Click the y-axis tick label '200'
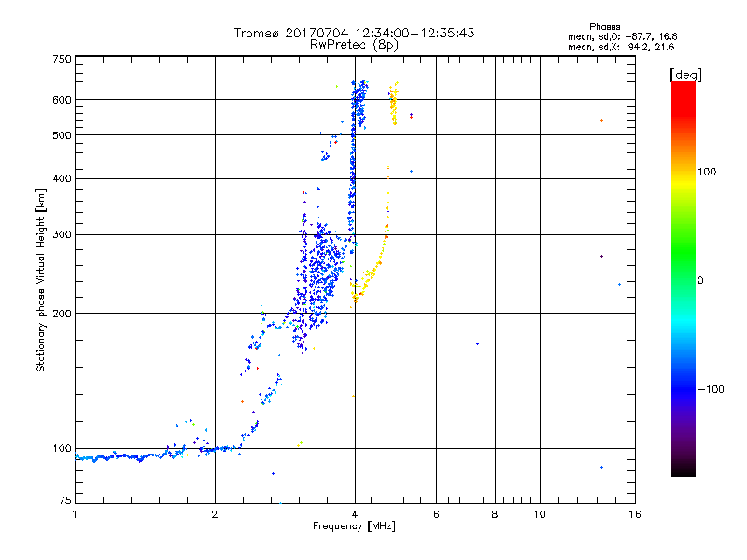The width and height of the screenshot is (747, 560). click(62, 314)
